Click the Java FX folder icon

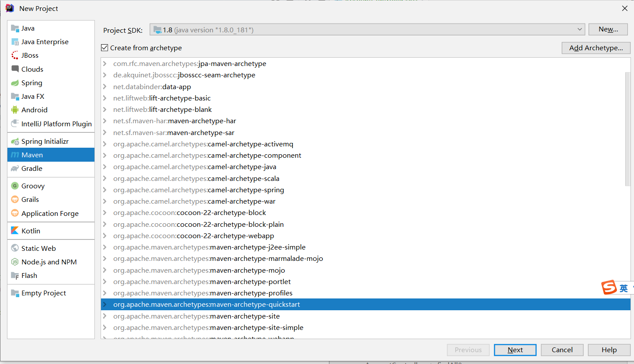15,97
